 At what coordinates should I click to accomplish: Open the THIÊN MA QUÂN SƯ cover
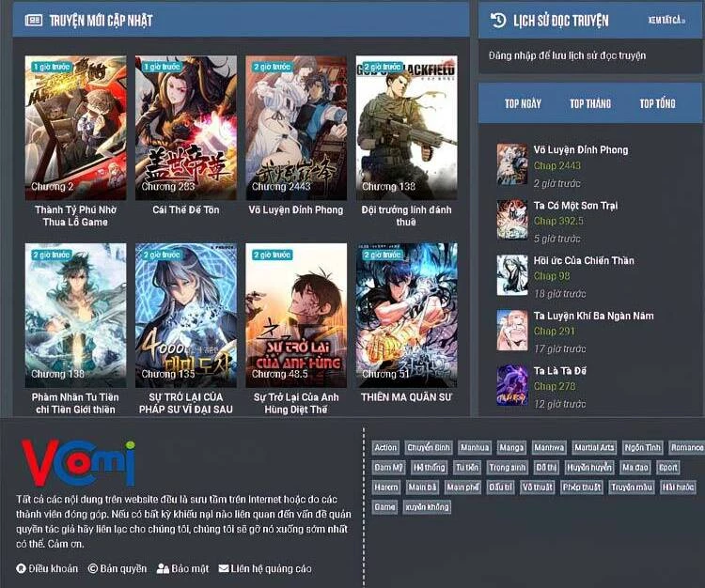[406, 315]
